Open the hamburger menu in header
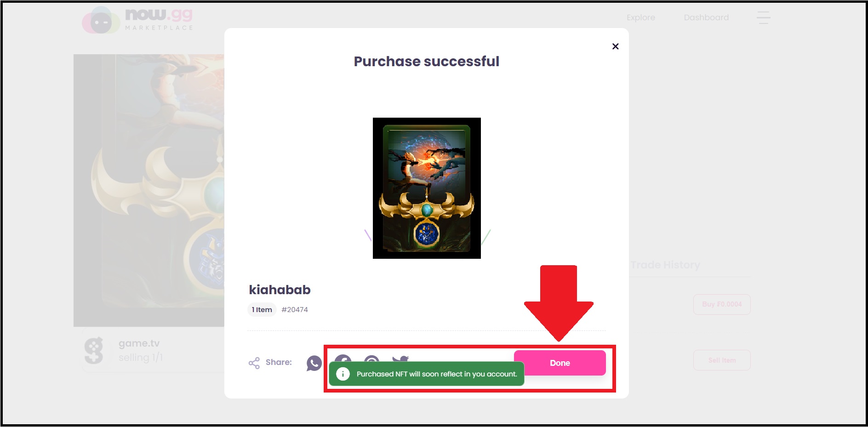Image resolution: width=868 pixels, height=427 pixels. pyautogui.click(x=763, y=17)
